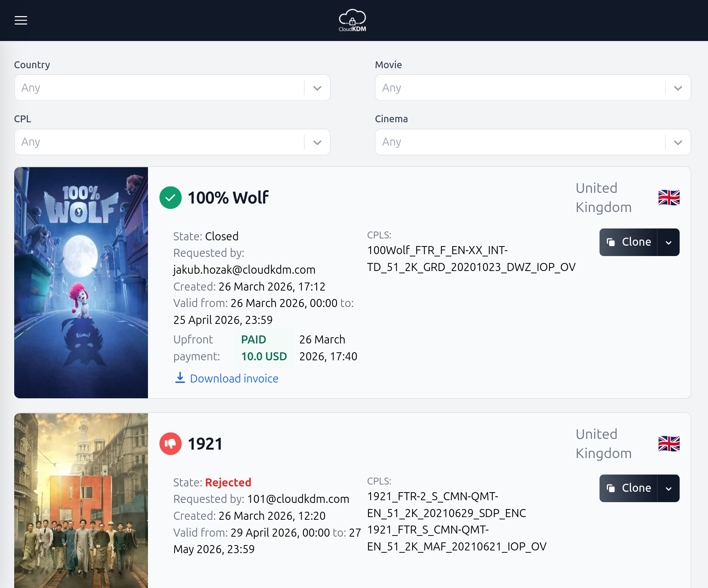Open the hamburger navigation menu
Viewport: 708px width, 588px height.
[21, 20]
